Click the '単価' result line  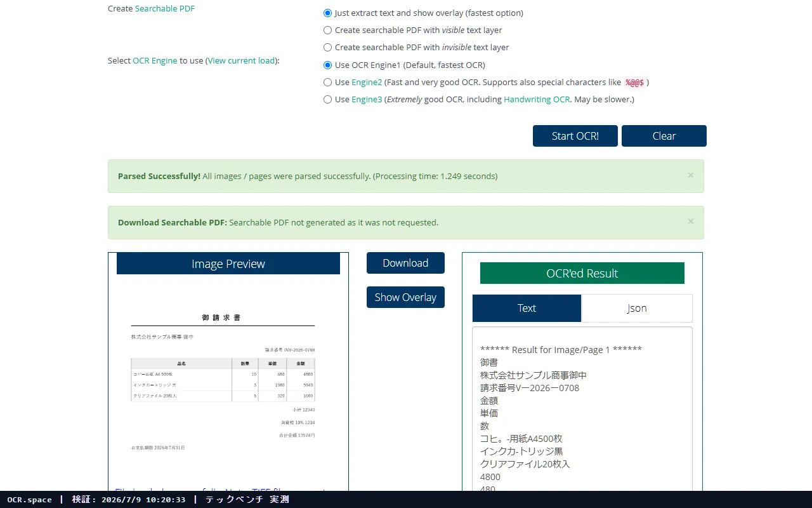[489, 413]
